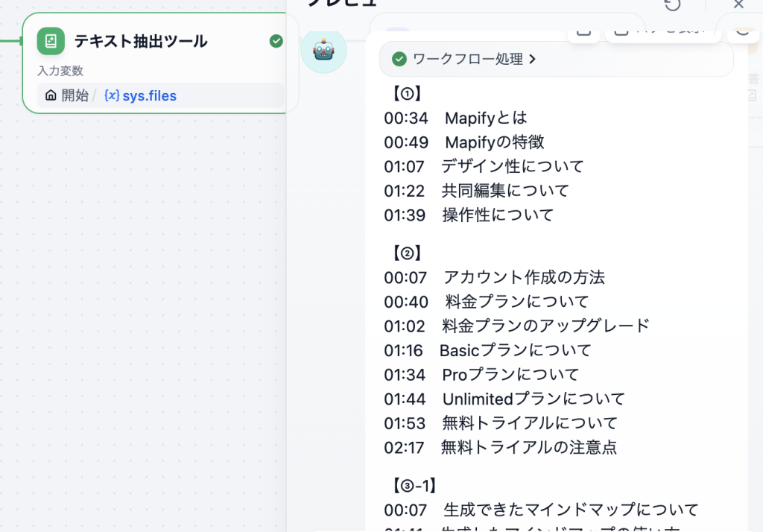This screenshot has height=532, width=763.
Task: Click the line 01:07 デザイン性について
Action: 484,166
